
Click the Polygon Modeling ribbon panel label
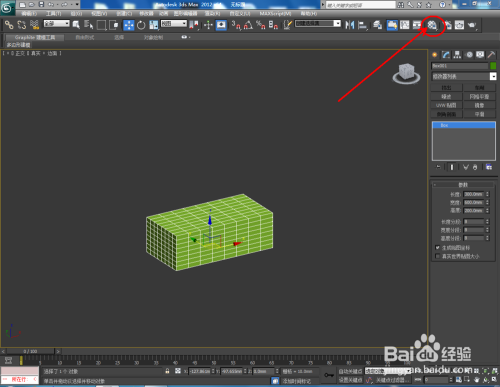19,45
